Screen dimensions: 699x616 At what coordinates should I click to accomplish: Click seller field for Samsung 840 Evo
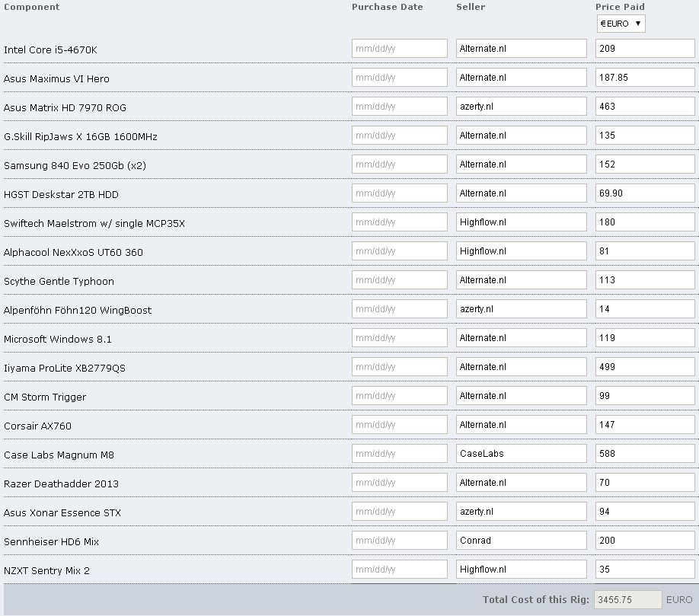[x=521, y=164]
